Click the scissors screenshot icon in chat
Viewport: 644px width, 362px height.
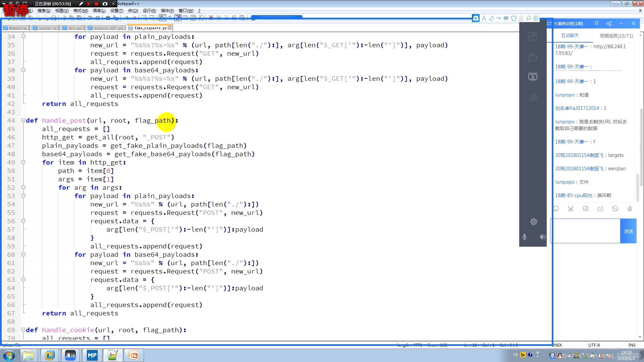coord(571,208)
